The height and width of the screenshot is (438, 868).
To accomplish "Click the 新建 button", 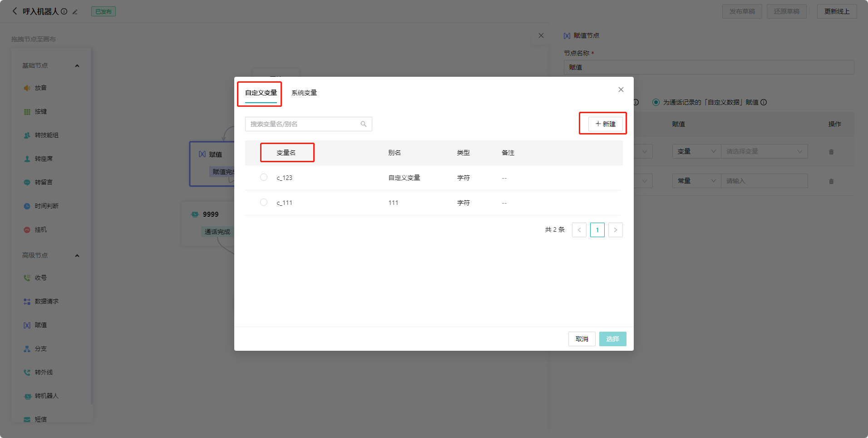I will pos(606,124).
